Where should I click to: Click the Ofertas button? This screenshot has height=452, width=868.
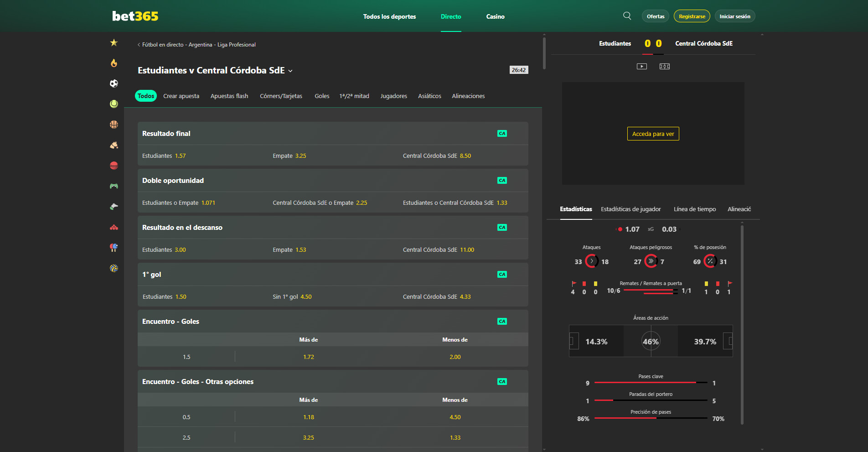pyautogui.click(x=656, y=16)
